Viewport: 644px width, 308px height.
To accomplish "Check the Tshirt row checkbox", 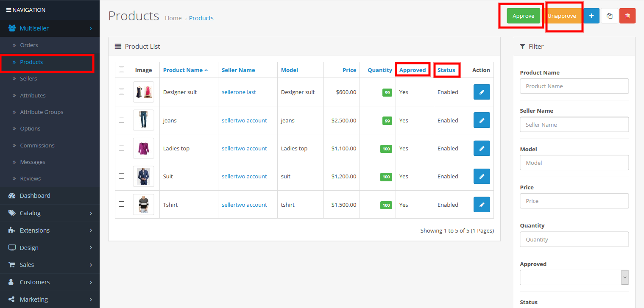I will [122, 204].
